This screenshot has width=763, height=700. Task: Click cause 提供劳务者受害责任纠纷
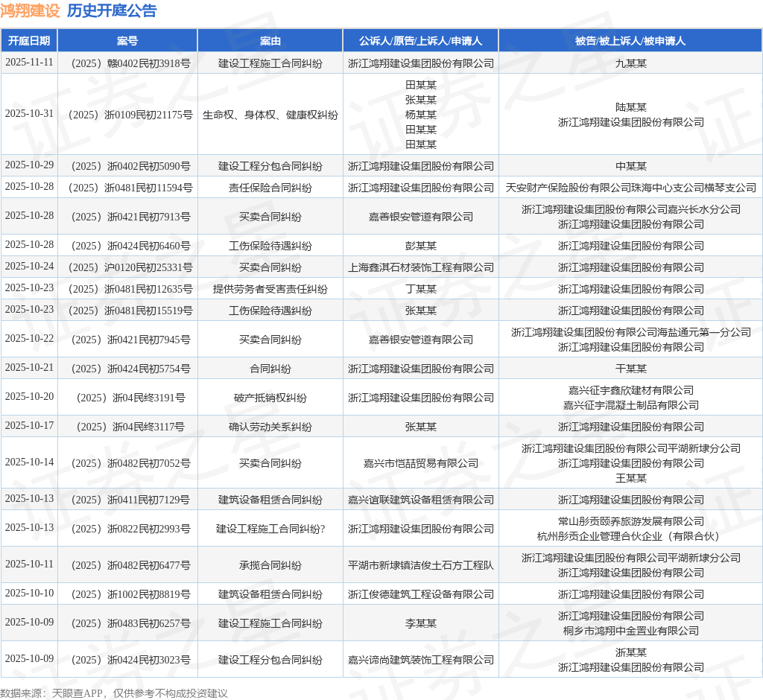pyautogui.click(x=270, y=289)
